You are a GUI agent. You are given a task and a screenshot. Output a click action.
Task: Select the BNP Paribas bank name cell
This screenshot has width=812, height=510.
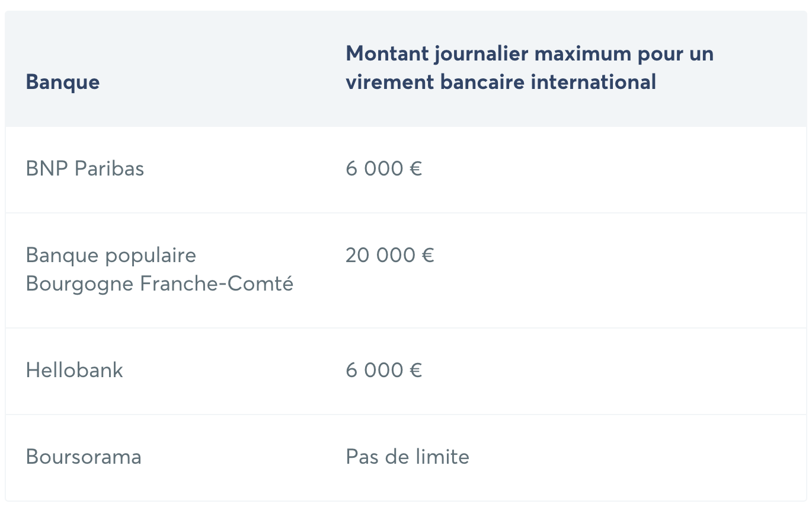85,169
